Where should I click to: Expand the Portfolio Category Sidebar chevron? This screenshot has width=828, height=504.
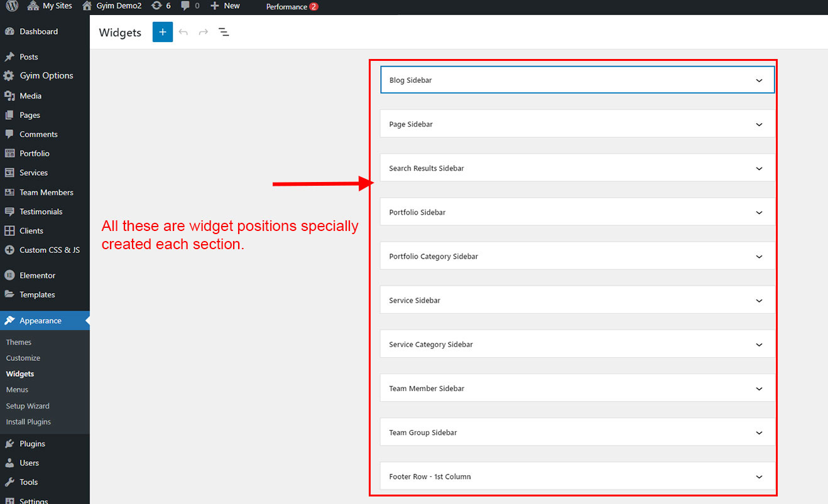[759, 257]
